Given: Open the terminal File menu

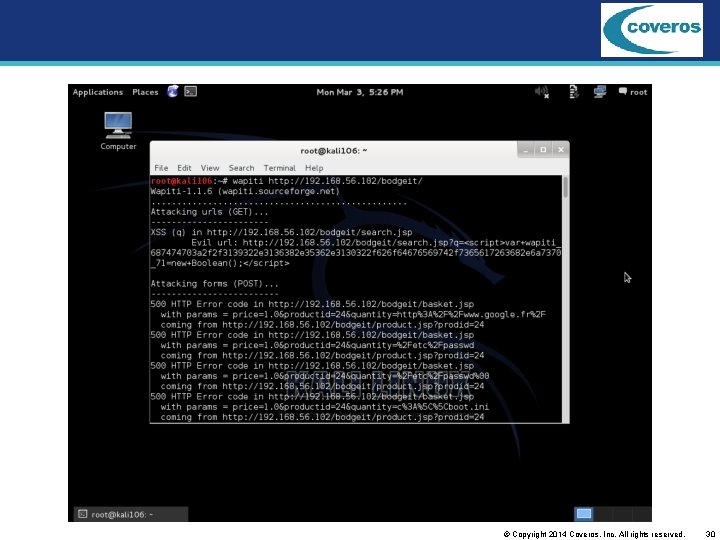Looking at the screenshot, I should [161, 168].
